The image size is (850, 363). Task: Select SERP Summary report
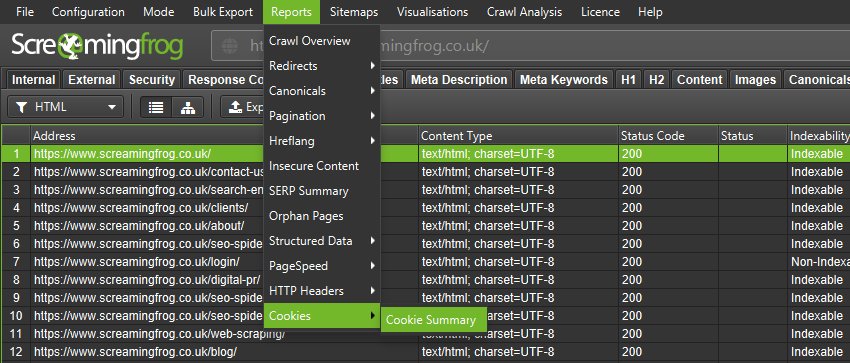[321, 191]
